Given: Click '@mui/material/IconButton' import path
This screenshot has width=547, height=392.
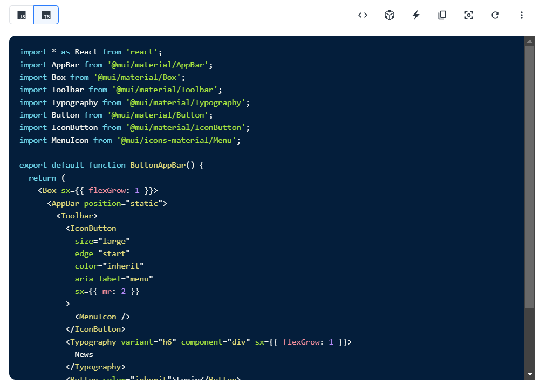Looking at the screenshot, I should click(186, 128).
